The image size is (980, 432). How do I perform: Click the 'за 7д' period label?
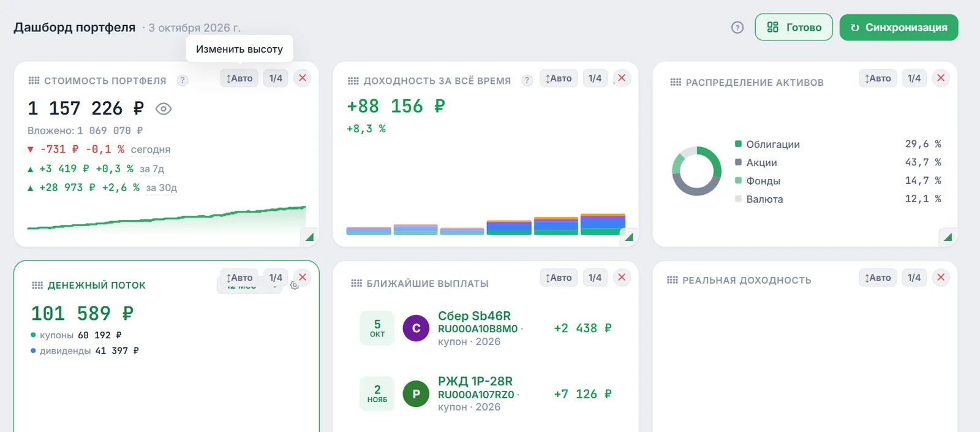pyautogui.click(x=152, y=169)
